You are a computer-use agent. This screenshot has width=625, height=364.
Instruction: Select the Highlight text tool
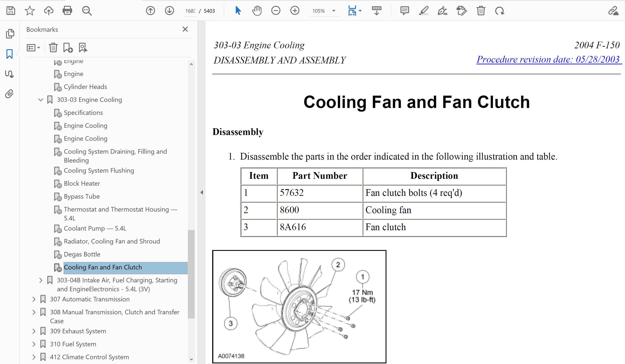(x=424, y=11)
